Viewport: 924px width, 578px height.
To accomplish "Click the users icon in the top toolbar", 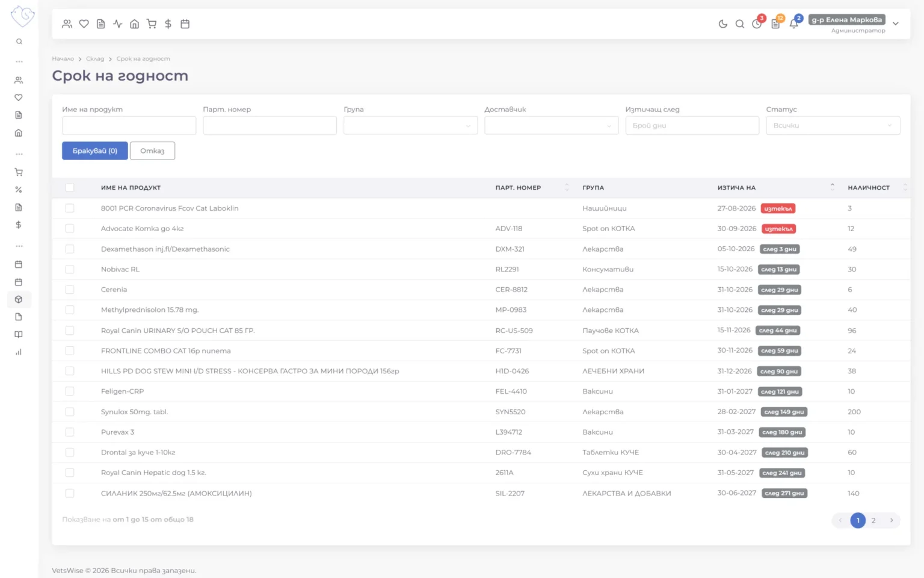I will tap(67, 24).
